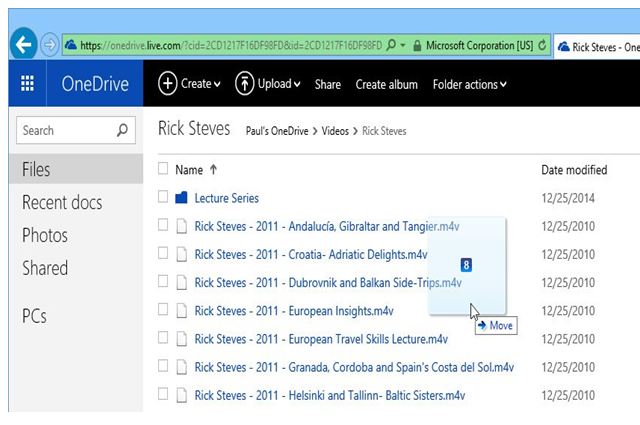Click the search magnifier icon in sidebar
The height and width of the screenshot is (425, 640).
pos(123,130)
